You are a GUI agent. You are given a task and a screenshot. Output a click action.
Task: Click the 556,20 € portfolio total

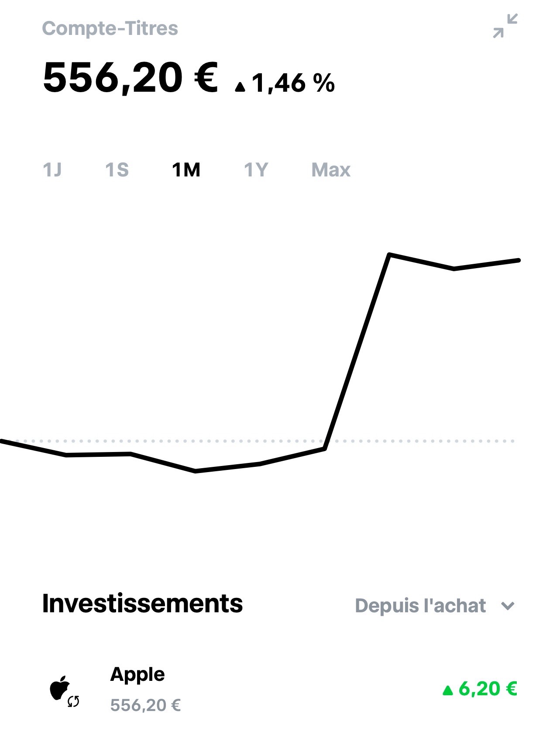(130, 78)
